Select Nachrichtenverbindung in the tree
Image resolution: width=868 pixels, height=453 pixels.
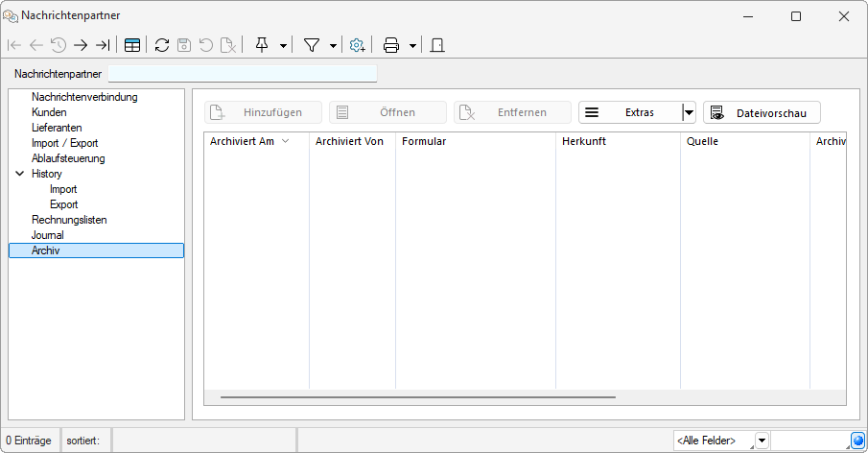[84, 97]
